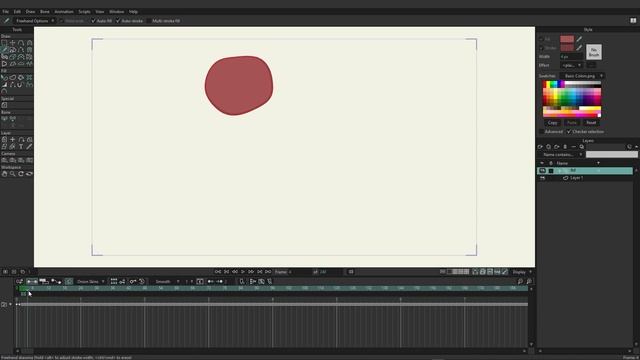This screenshot has height=360, width=640.
Task: Select the Transform Layer tool
Action: (x=4, y=139)
